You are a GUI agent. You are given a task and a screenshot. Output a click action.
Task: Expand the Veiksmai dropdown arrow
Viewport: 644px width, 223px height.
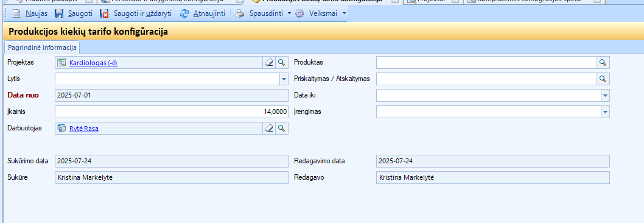pos(344,13)
